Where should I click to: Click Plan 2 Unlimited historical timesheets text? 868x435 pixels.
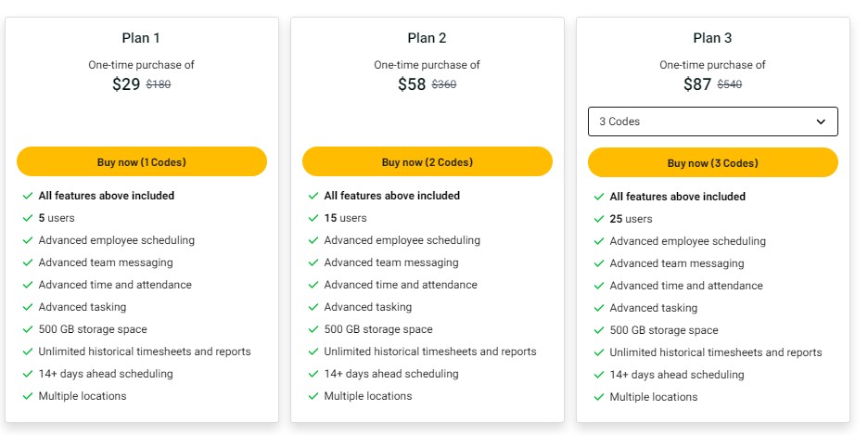[x=429, y=352]
